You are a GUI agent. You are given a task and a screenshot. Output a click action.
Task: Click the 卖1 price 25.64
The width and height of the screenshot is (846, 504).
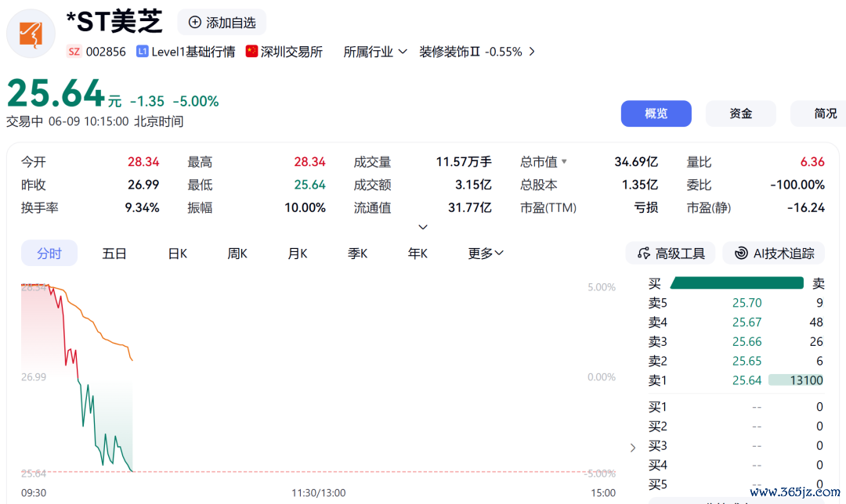click(x=747, y=380)
